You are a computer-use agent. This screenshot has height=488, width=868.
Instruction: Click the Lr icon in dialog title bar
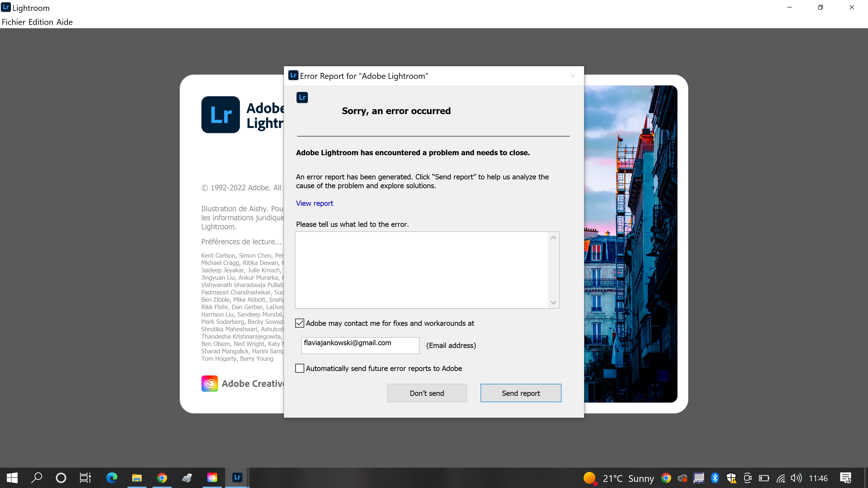coord(293,75)
